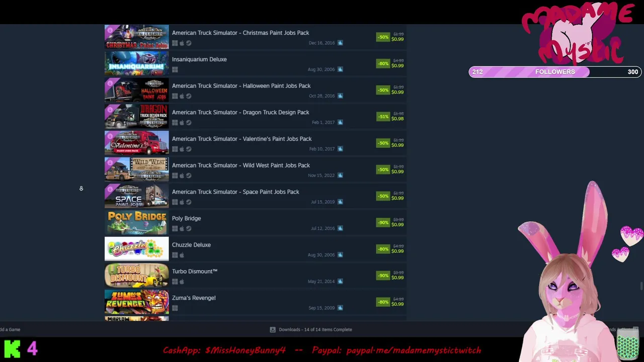Click Apple platform icon for Christmas Paint Jobs Pack
The width and height of the screenshot is (644, 362).
(182, 43)
